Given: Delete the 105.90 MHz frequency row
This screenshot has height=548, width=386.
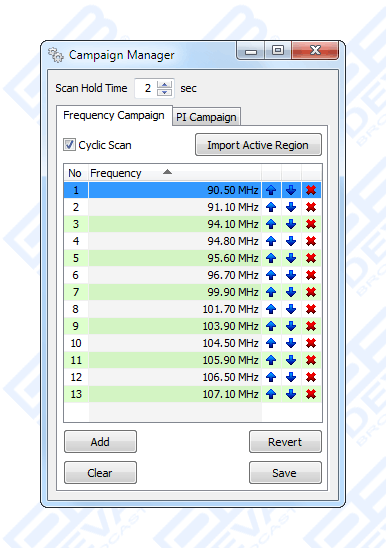Looking at the screenshot, I should point(311,360).
